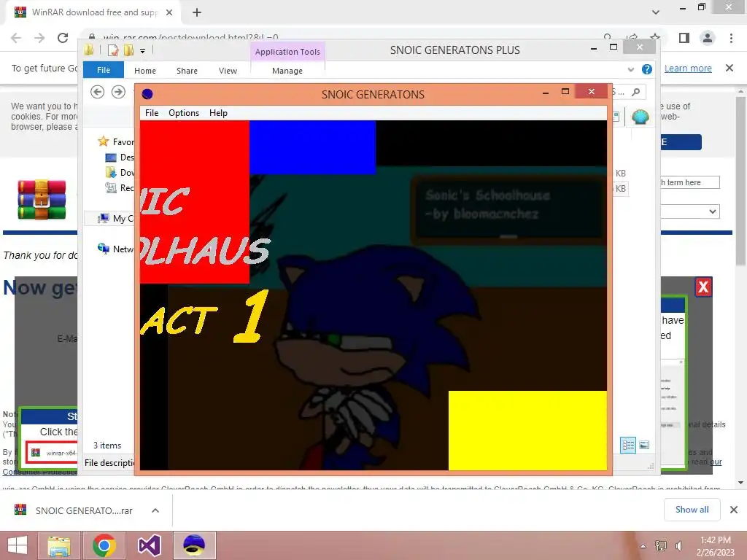Click the search term input field on page

[x=690, y=182]
